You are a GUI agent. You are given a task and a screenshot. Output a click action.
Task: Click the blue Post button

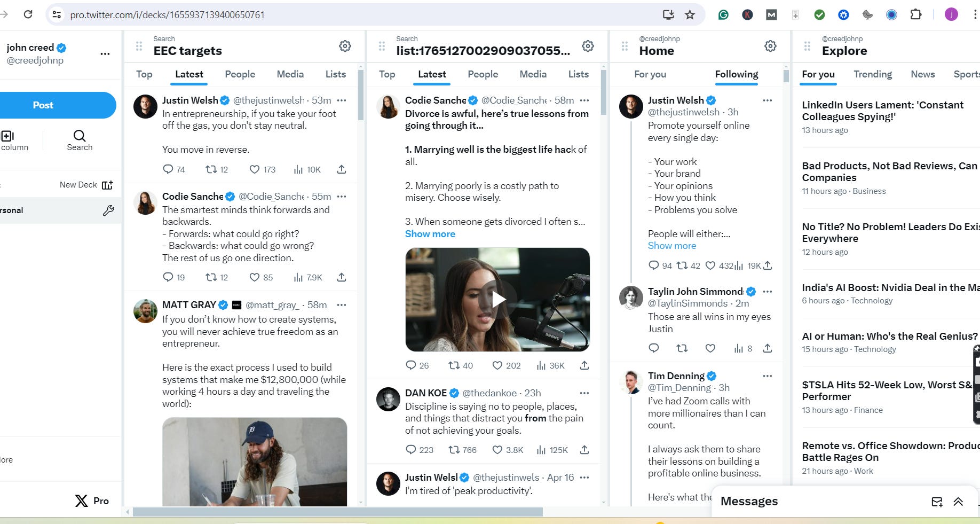pyautogui.click(x=43, y=105)
